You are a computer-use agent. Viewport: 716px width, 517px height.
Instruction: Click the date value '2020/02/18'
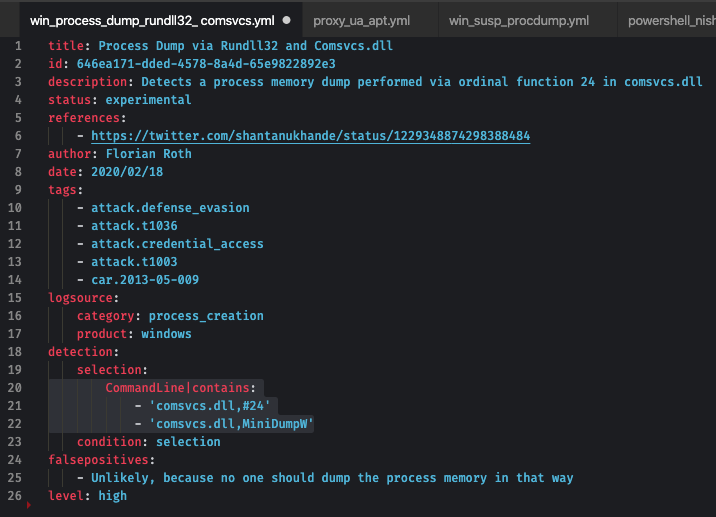[x=127, y=172]
